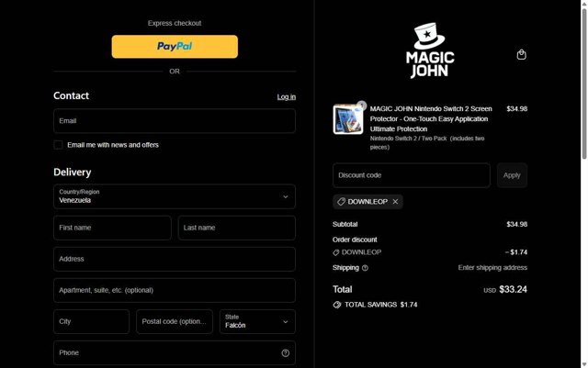Click the Two Pack variant description

pyautogui.click(x=427, y=143)
